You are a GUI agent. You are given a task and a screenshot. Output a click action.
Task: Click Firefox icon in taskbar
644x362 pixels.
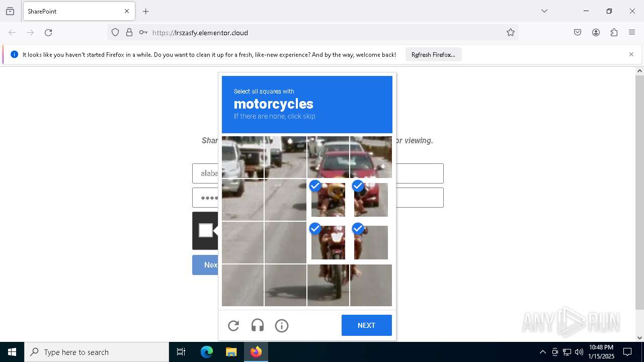point(256,352)
